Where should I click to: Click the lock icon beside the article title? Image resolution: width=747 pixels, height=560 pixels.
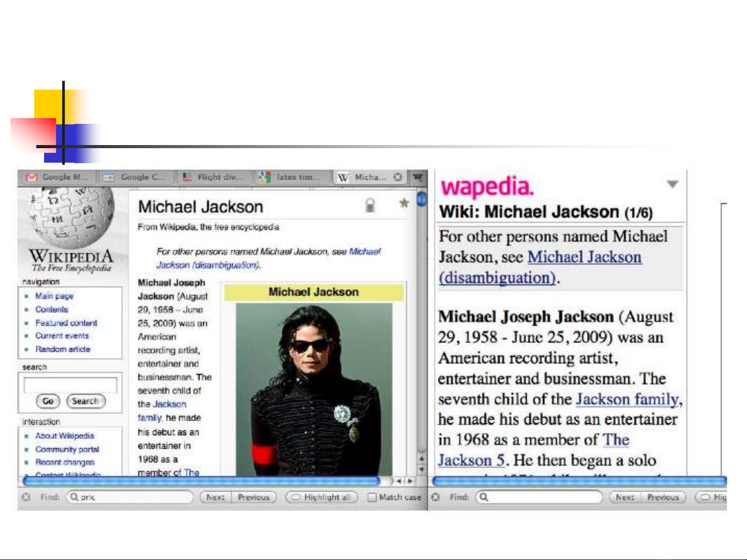(x=370, y=205)
